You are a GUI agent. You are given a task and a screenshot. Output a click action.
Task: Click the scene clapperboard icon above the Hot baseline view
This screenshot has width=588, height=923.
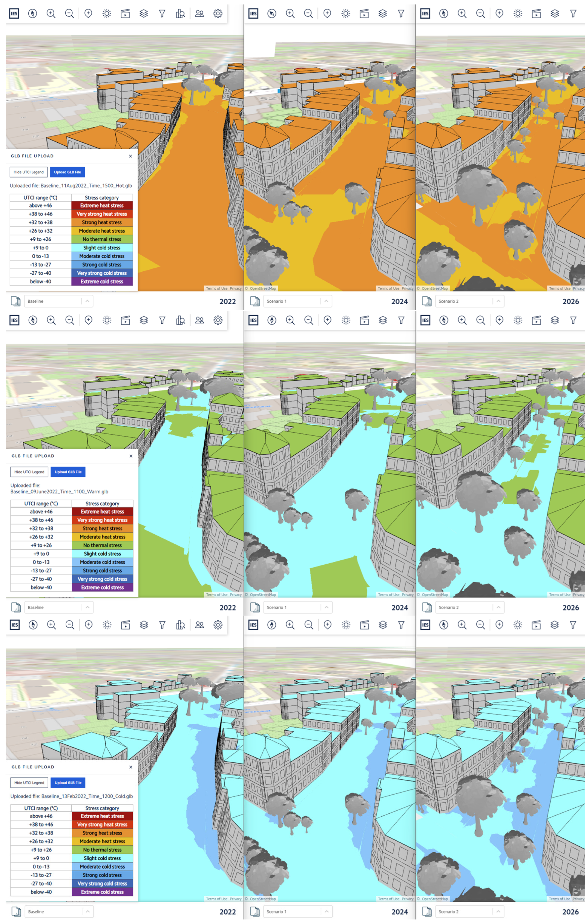[125, 14]
